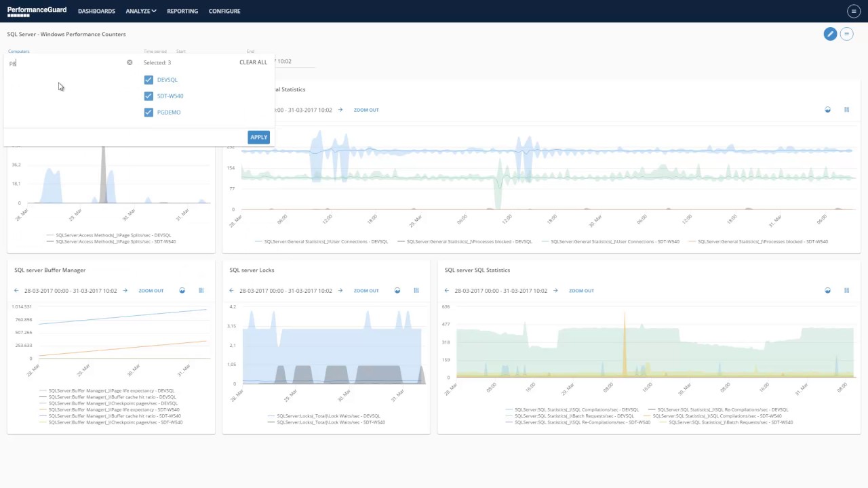Go to next period on General Statistics chart
Image resolution: width=868 pixels, height=488 pixels.
point(340,110)
